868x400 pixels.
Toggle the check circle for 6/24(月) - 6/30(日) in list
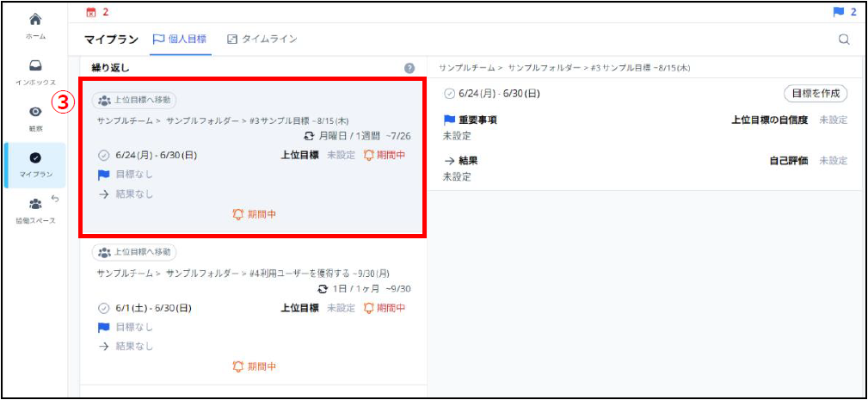[102, 156]
